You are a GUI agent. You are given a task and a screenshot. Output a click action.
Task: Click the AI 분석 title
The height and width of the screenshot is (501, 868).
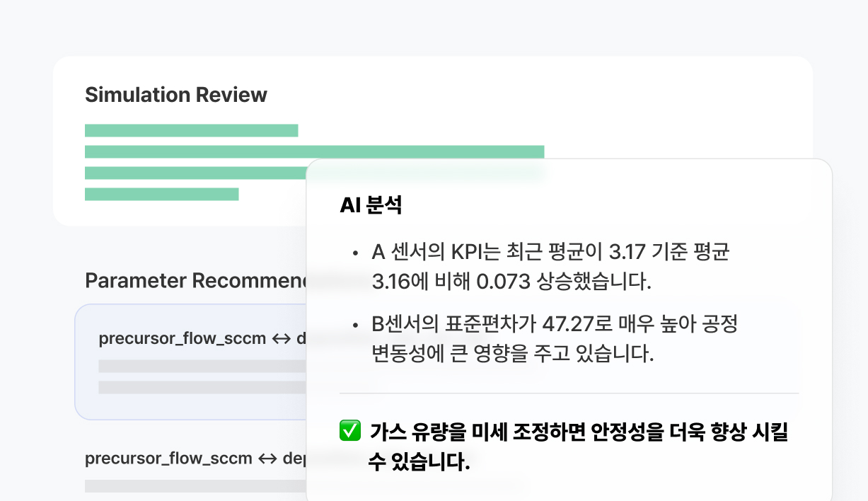point(371,206)
